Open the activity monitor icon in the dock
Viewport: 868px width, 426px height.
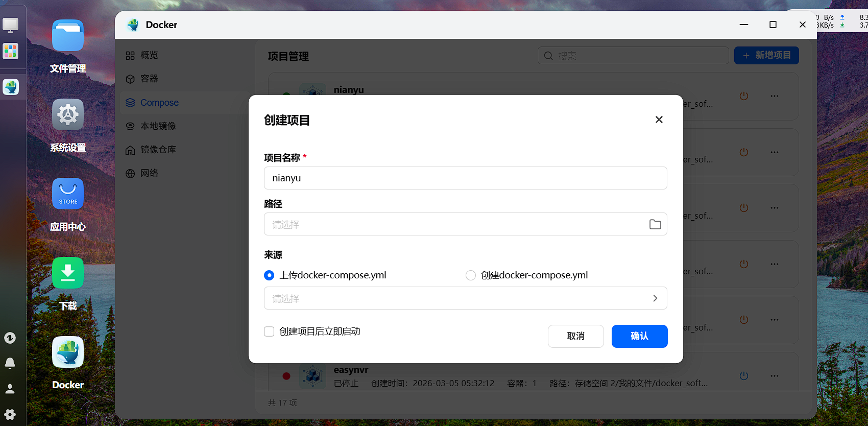(10, 338)
